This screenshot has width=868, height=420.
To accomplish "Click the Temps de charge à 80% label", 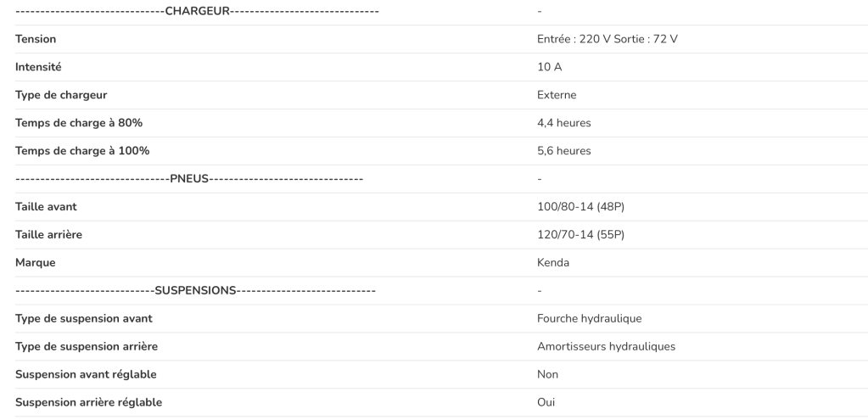I will point(79,123).
